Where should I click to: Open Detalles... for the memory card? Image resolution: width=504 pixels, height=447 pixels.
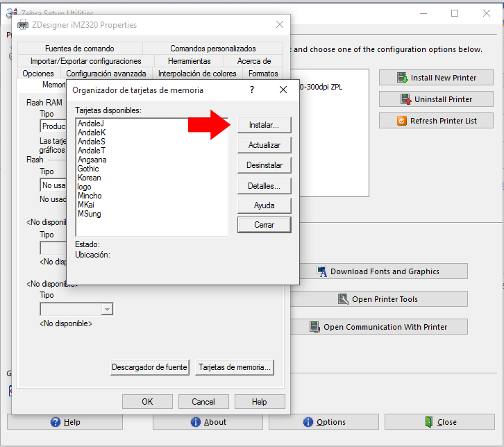tap(264, 186)
